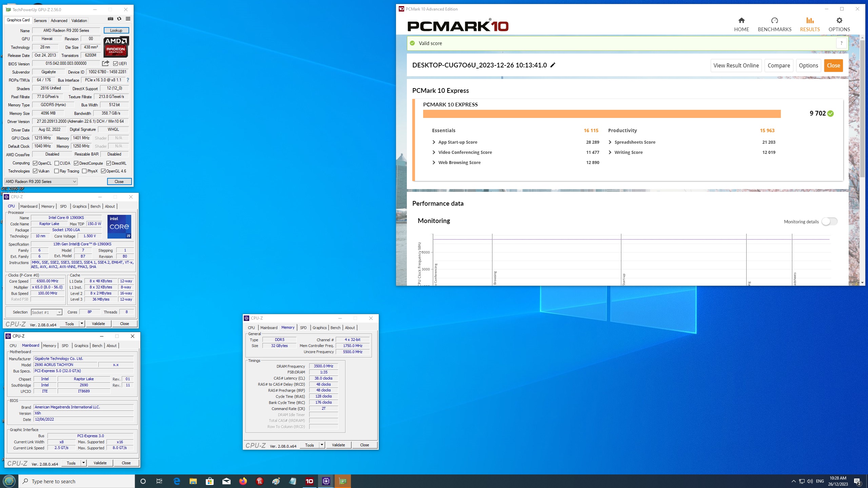
Task: Toggle the CUDA checkbox
Action: 57,163
